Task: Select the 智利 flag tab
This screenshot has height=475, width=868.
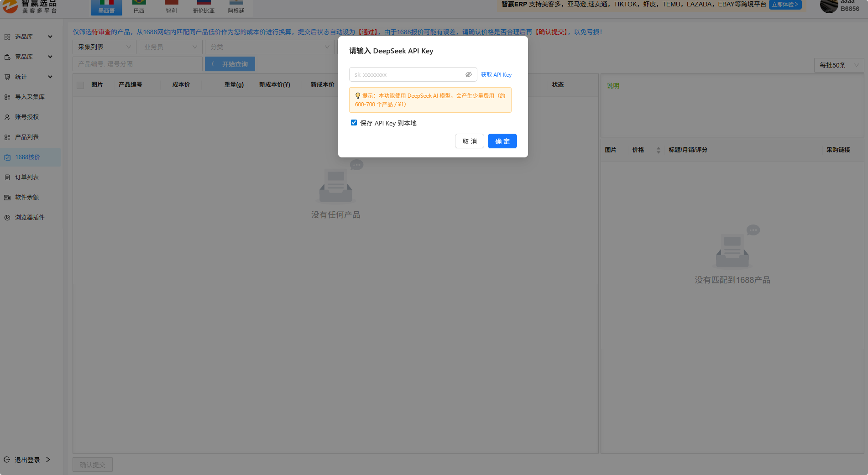Action: (172, 7)
